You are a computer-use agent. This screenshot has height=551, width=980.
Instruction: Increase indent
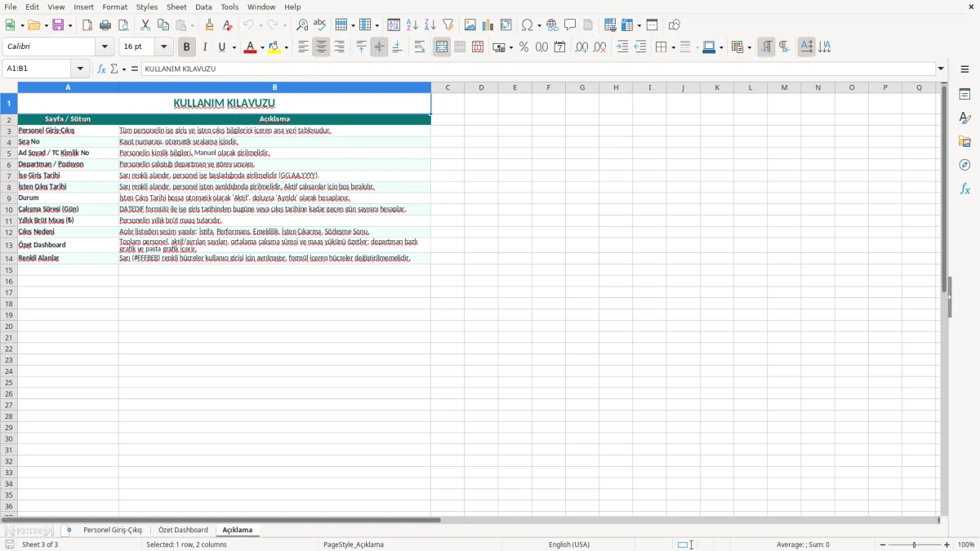pos(622,47)
